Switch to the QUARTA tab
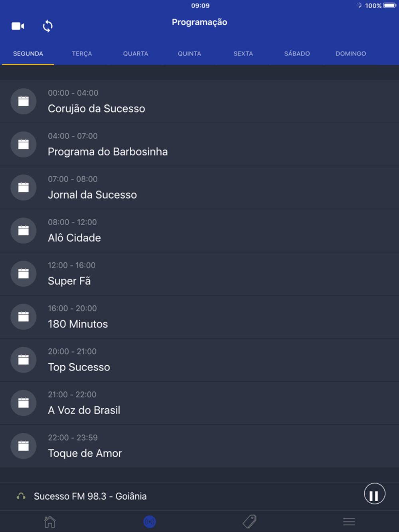Image resolution: width=399 pixels, height=532 pixels. 136,53
